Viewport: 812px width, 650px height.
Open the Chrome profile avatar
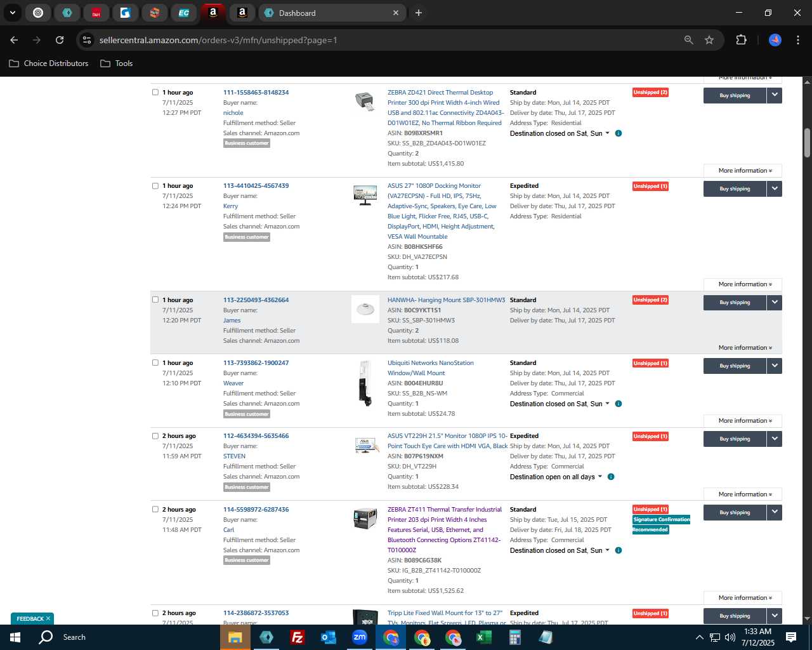pyautogui.click(x=775, y=40)
